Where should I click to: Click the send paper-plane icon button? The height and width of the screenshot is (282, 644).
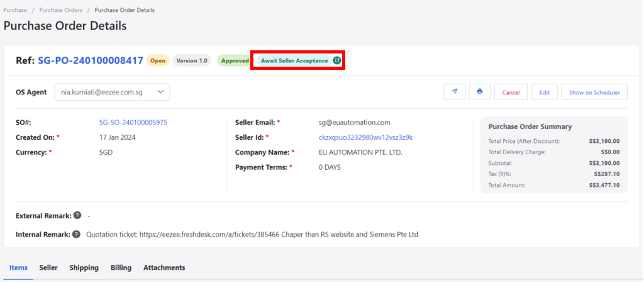[x=455, y=92]
